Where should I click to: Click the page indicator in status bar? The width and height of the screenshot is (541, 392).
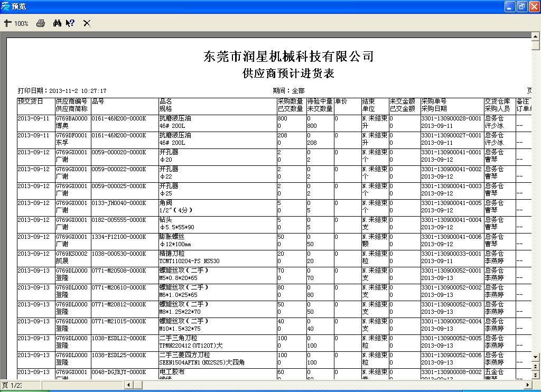(x=12, y=385)
